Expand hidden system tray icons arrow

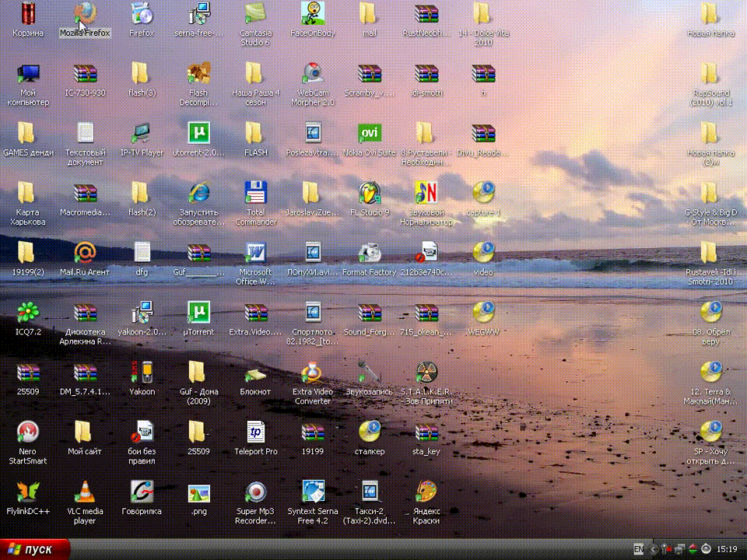click(654, 549)
